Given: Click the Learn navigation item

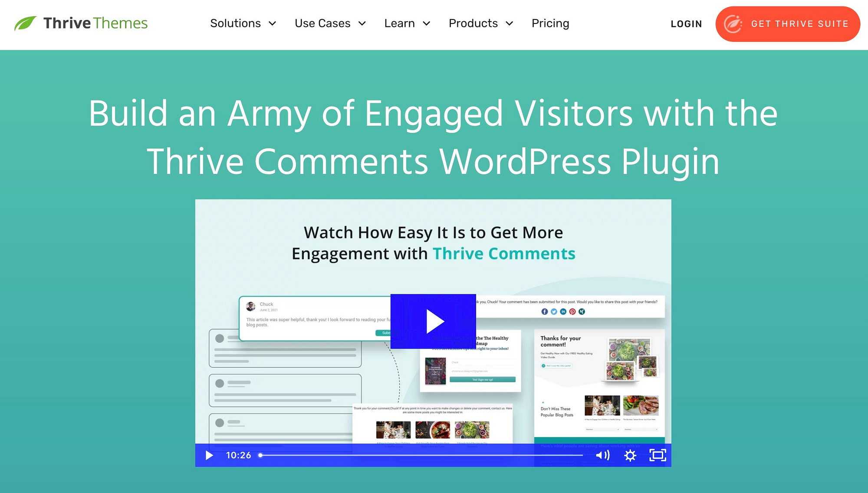Looking at the screenshot, I should 408,24.
